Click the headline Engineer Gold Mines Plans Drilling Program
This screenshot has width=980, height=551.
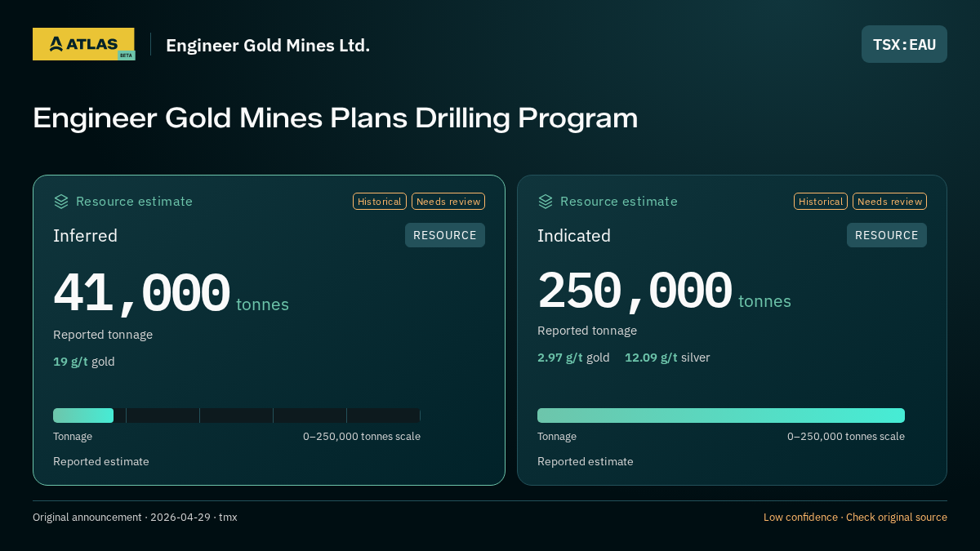[335, 118]
